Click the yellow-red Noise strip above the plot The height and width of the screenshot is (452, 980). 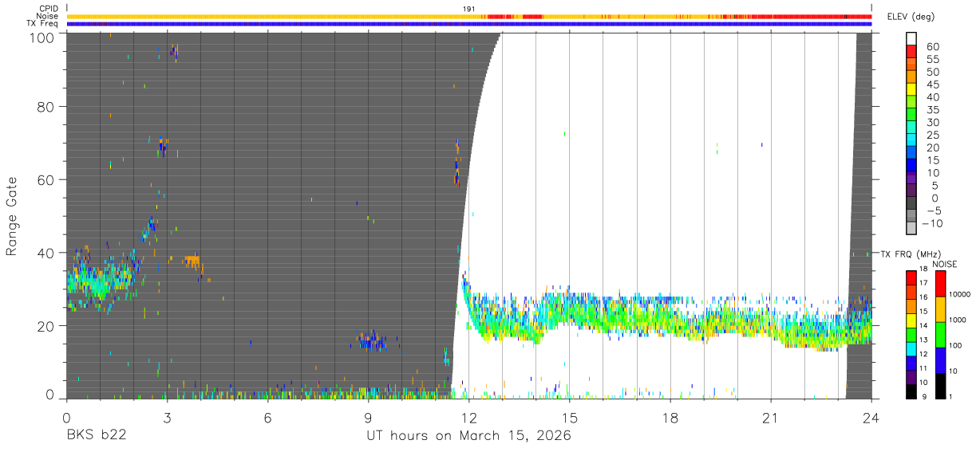[x=469, y=16]
